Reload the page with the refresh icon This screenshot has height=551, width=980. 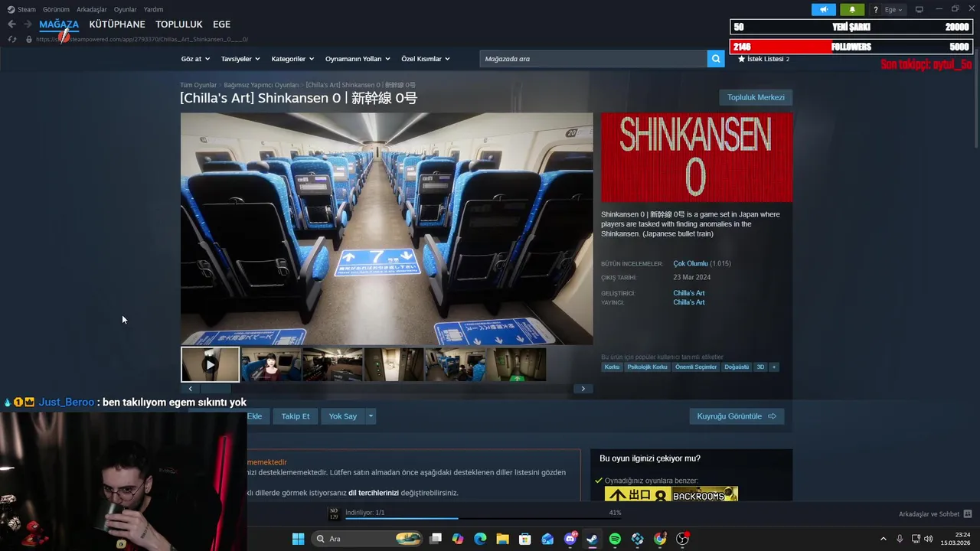coord(12,39)
